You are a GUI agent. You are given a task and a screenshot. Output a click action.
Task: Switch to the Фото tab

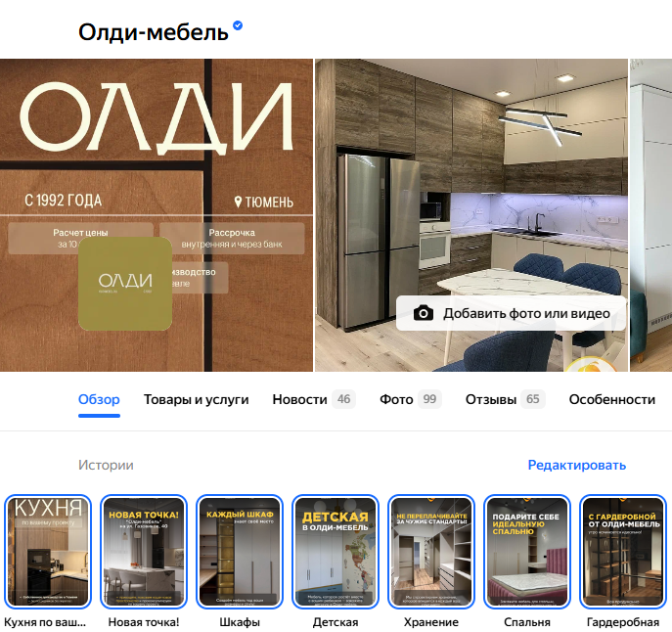[x=411, y=399]
